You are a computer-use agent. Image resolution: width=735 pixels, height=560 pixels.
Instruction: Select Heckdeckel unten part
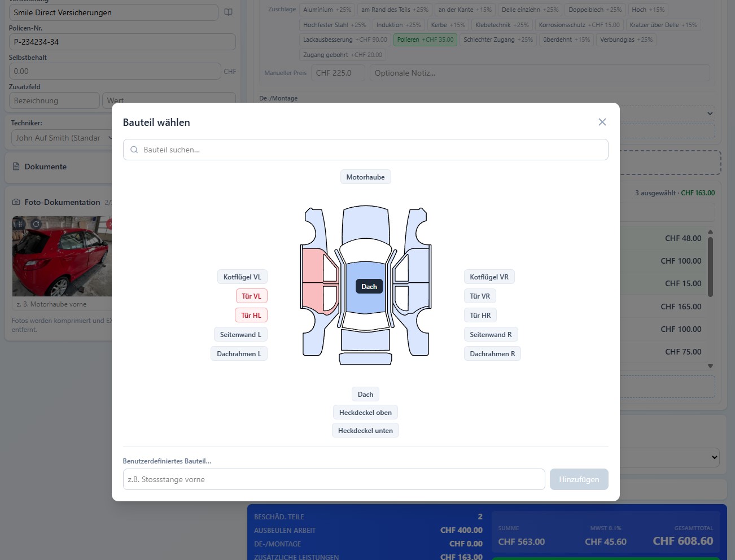click(x=365, y=431)
